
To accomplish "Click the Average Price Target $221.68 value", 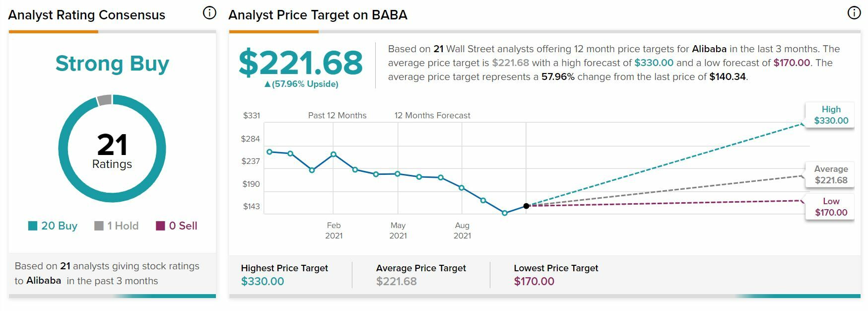I will click(x=396, y=281).
